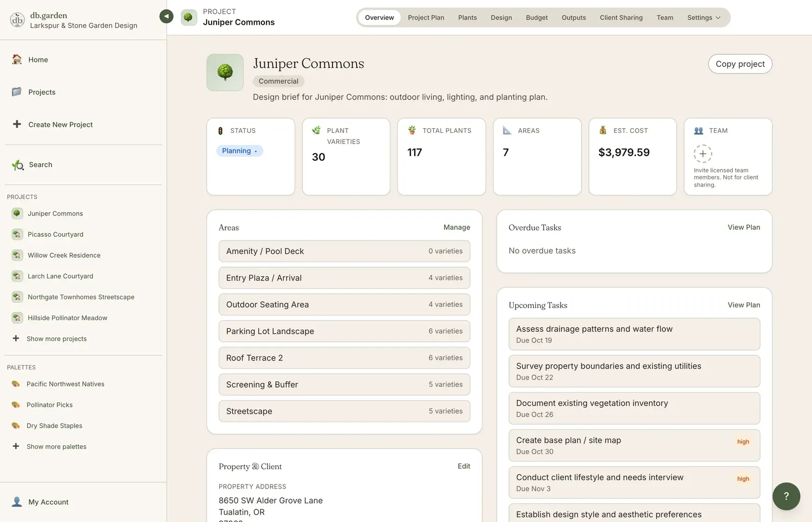This screenshot has width=812, height=522.
Task: Collapse the sidebar with the arrow button
Action: pos(166,16)
